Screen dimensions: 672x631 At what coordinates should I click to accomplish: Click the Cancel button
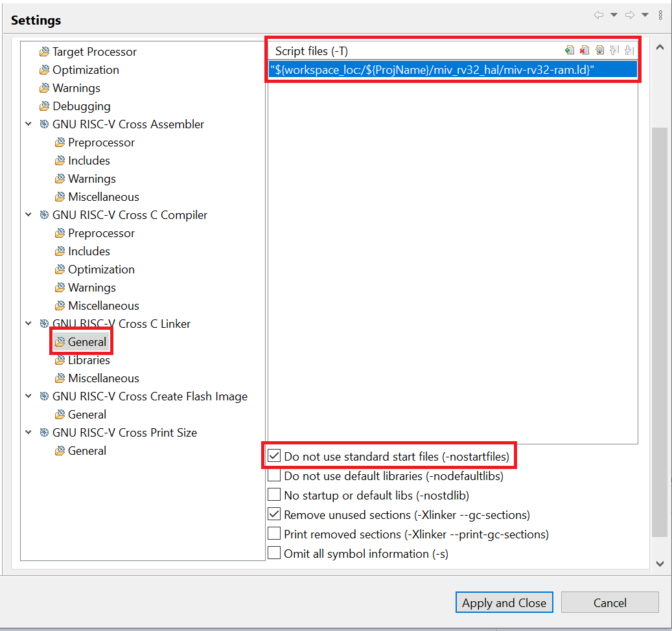609,602
